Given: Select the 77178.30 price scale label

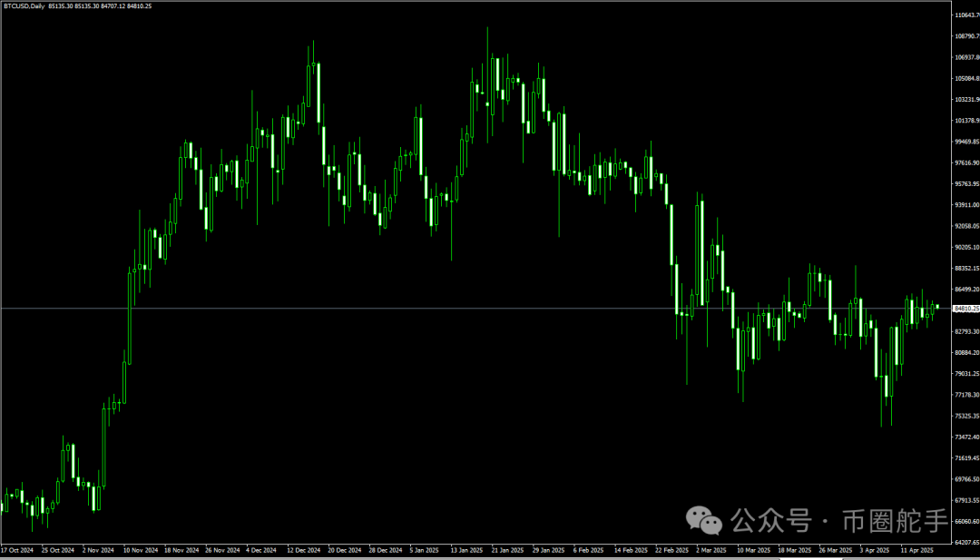Looking at the screenshot, I should [x=966, y=395].
